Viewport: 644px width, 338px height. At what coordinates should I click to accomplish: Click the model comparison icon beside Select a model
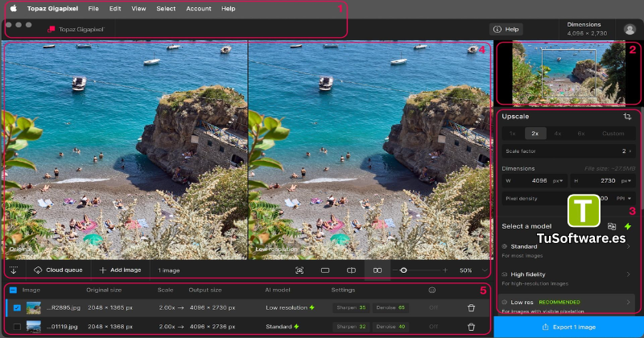[x=612, y=226]
